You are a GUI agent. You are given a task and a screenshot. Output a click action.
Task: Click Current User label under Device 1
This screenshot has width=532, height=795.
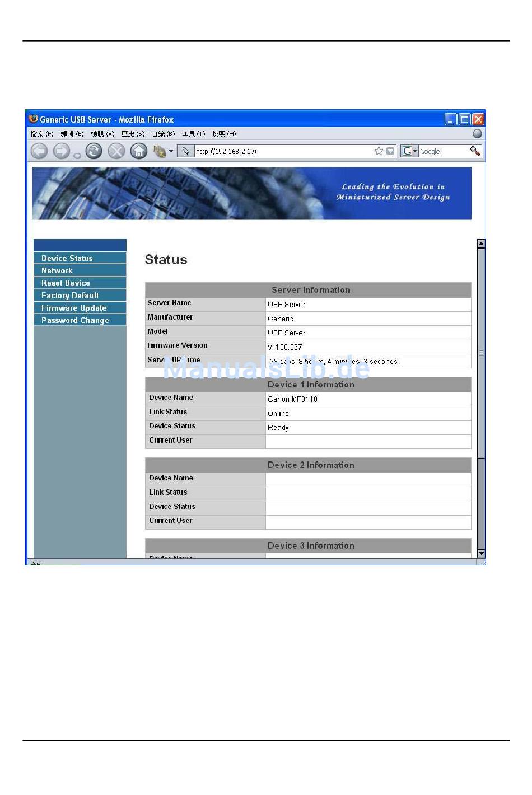click(x=170, y=441)
